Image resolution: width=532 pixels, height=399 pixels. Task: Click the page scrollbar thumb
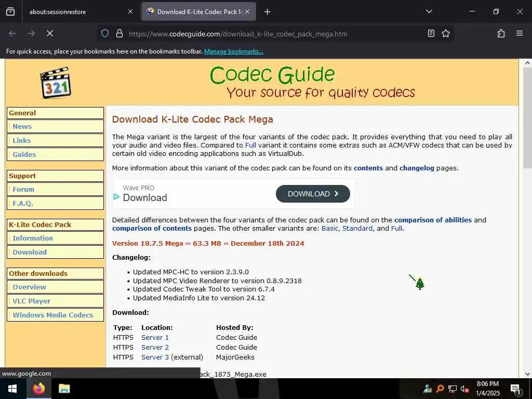(x=527, y=118)
